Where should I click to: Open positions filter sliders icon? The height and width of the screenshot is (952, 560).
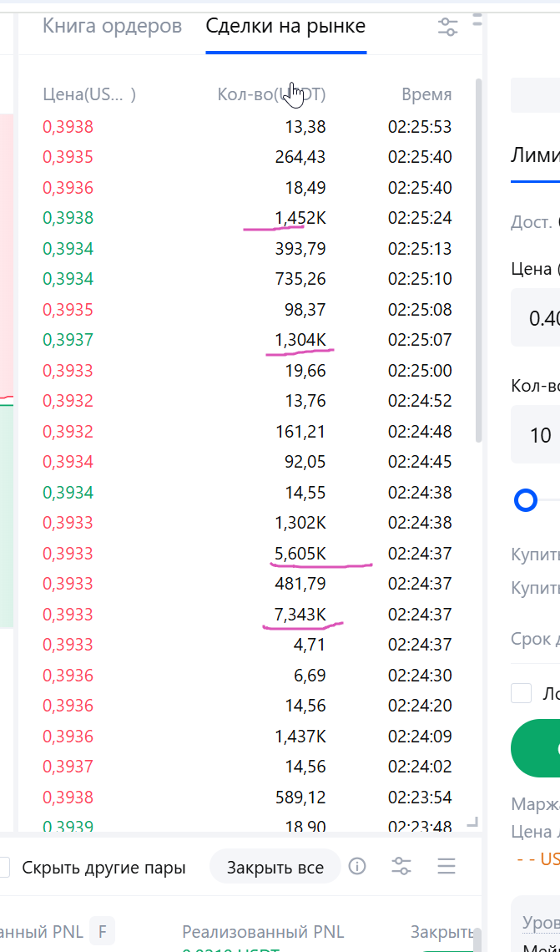point(401,866)
